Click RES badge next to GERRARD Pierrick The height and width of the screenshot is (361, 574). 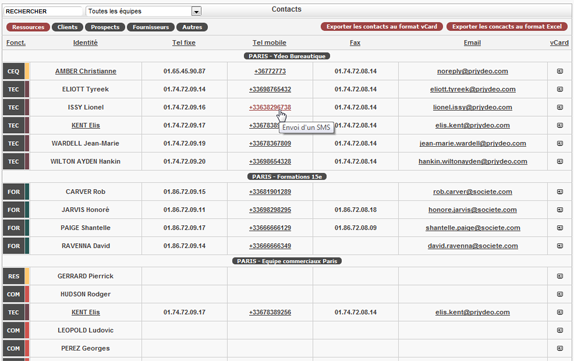[14, 276]
